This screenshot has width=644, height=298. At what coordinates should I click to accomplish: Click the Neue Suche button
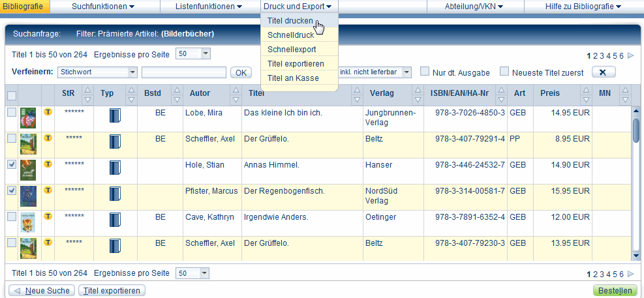coord(40,291)
